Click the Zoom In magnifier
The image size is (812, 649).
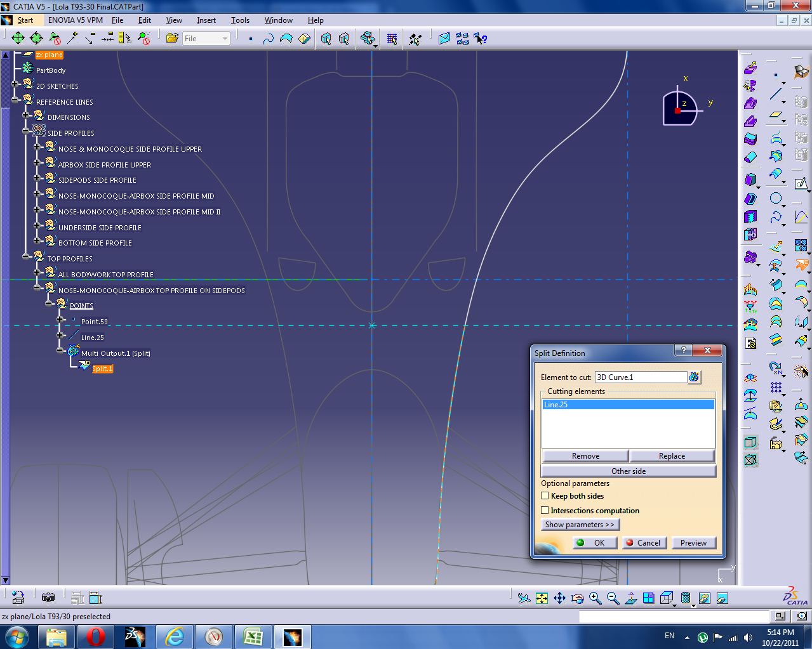595,598
